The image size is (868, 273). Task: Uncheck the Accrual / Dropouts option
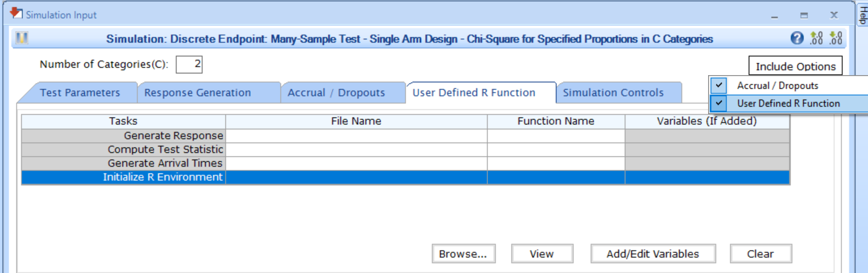point(719,85)
